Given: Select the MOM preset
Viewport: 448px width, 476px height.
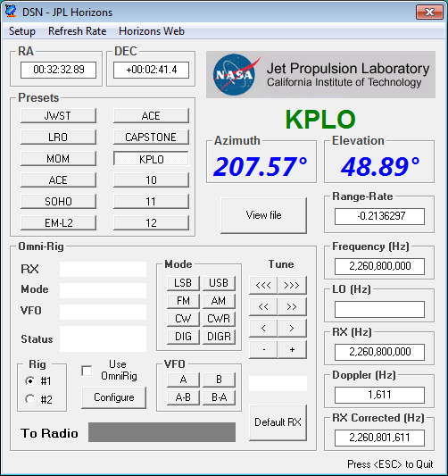Looking at the screenshot, I should click(58, 159).
